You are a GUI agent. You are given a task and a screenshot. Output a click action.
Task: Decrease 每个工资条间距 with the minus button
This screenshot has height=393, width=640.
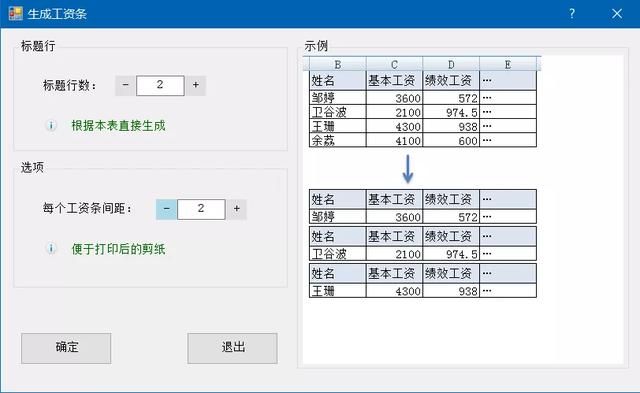pos(166,209)
